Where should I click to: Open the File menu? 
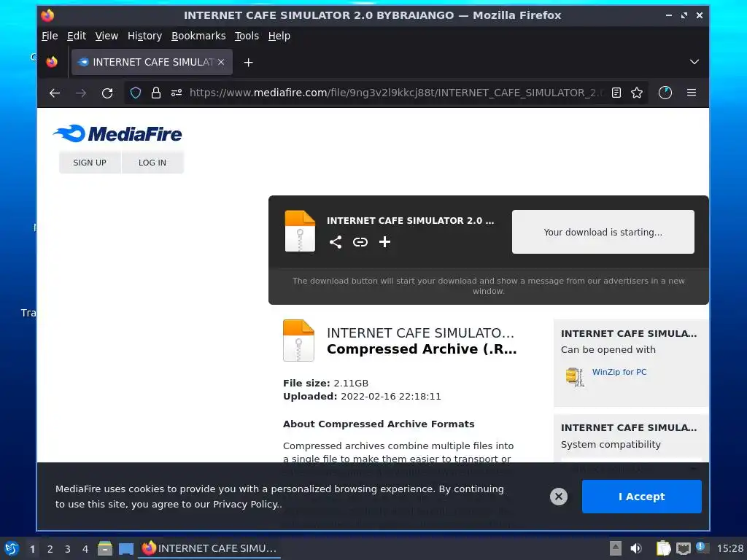tap(50, 36)
